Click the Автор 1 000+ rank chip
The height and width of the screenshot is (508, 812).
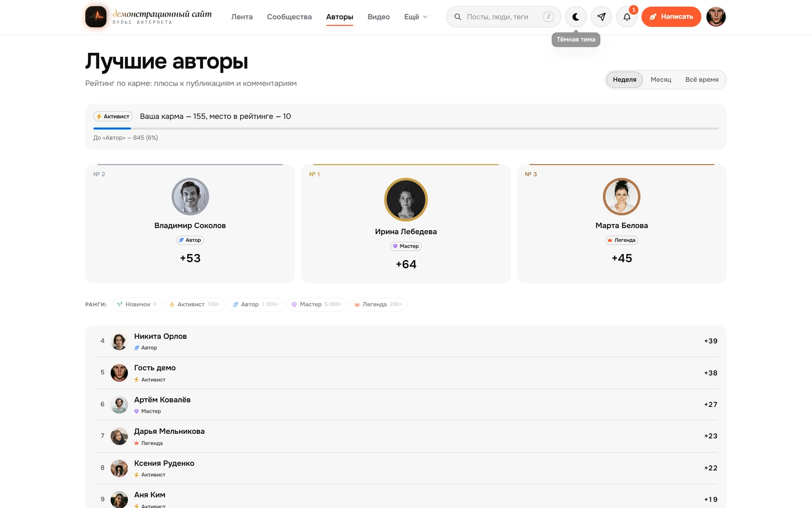click(x=256, y=304)
